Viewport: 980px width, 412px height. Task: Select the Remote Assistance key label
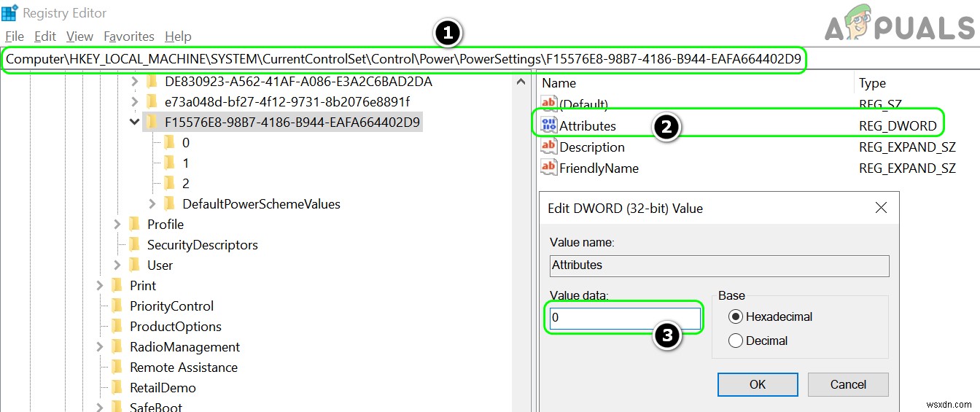(x=184, y=367)
